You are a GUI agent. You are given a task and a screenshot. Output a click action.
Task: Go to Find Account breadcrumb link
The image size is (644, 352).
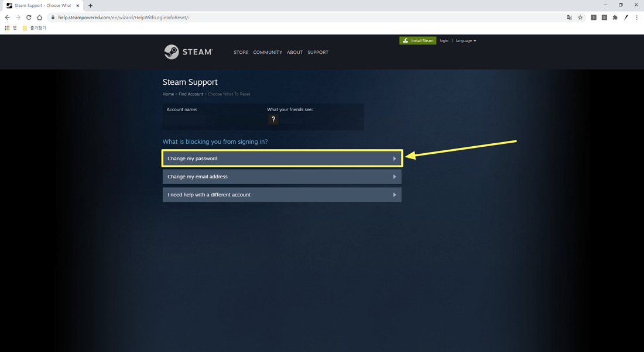(x=191, y=94)
